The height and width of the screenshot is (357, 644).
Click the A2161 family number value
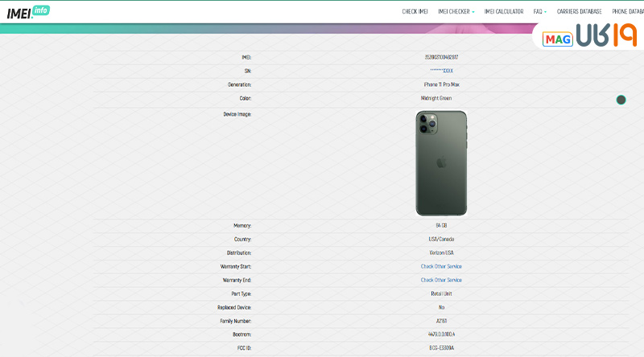pyautogui.click(x=441, y=321)
